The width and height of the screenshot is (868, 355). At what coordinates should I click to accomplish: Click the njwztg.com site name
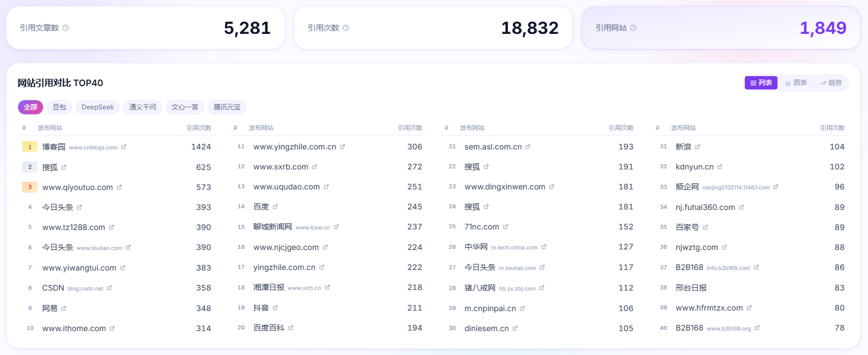click(x=697, y=247)
